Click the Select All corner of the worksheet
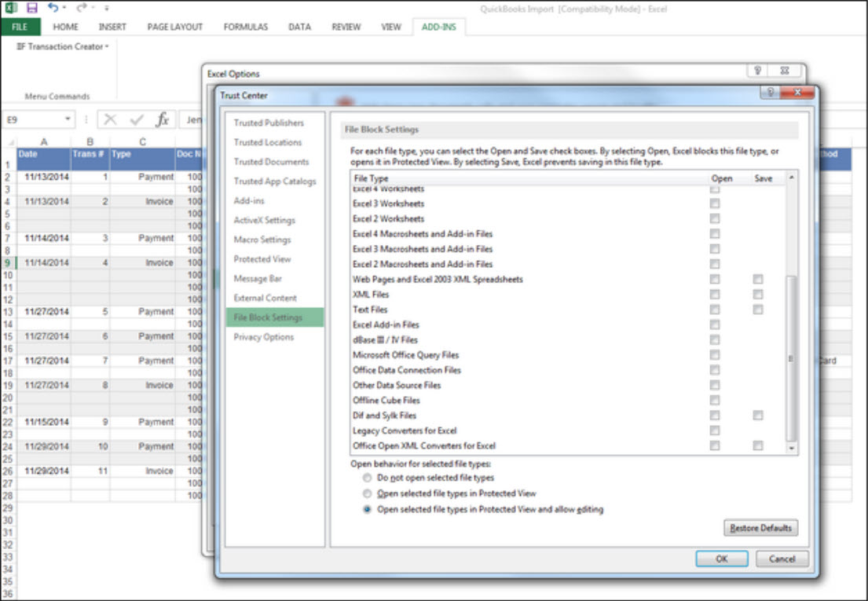Screen dimensions: 868x601 pyautogui.click(x=9, y=141)
